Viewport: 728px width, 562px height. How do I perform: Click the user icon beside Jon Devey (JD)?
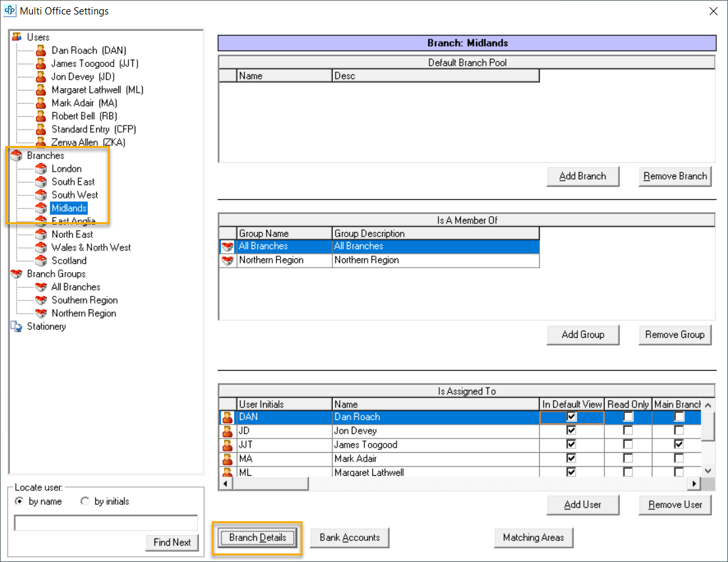pyautogui.click(x=41, y=76)
